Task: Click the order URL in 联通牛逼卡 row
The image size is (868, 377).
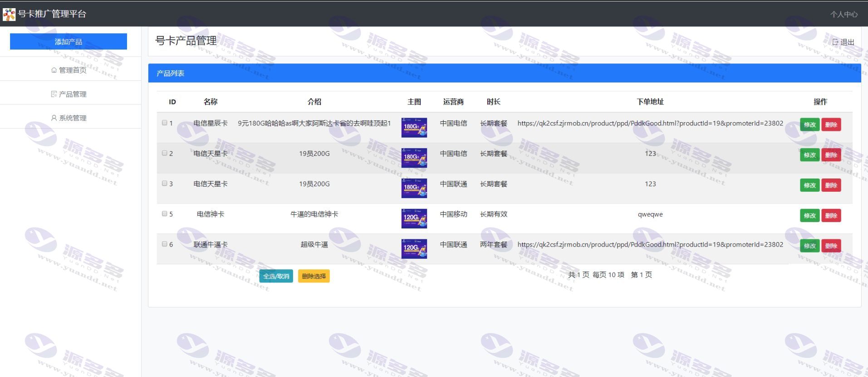Action: pos(650,244)
